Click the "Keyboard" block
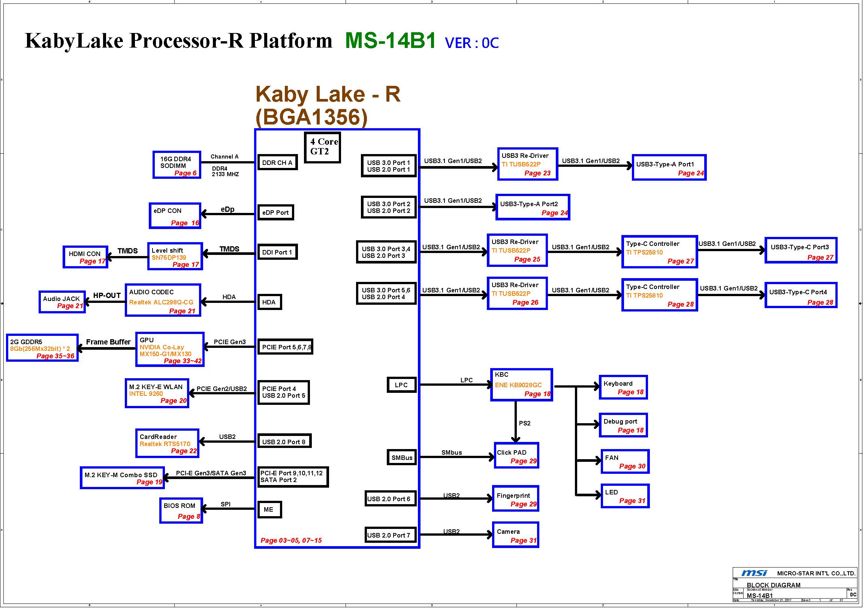 pyautogui.click(x=623, y=387)
